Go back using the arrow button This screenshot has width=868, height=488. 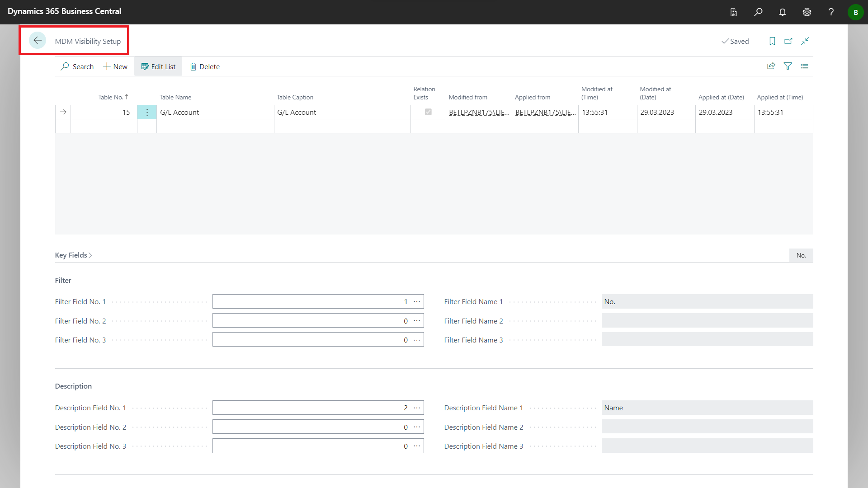(x=38, y=41)
